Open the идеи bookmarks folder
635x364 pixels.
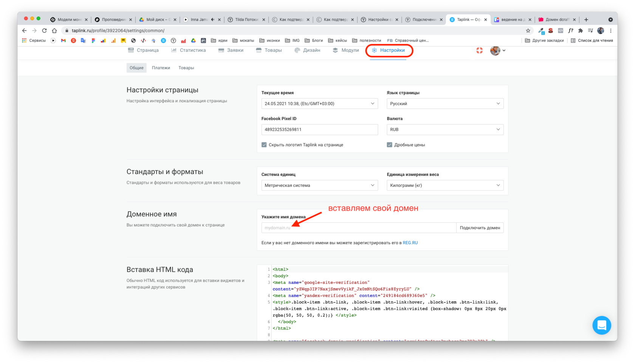[219, 40]
